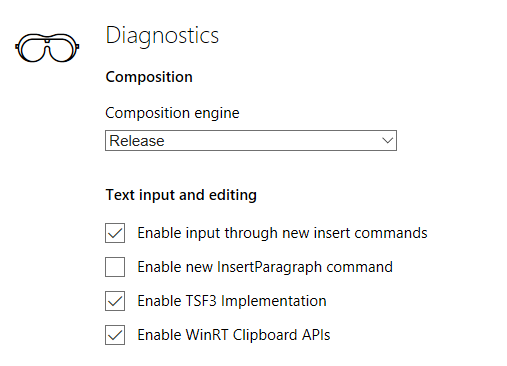507x366 pixels.
Task: Click the dropdown chevron arrow beside Release
Action: pyautogui.click(x=387, y=140)
